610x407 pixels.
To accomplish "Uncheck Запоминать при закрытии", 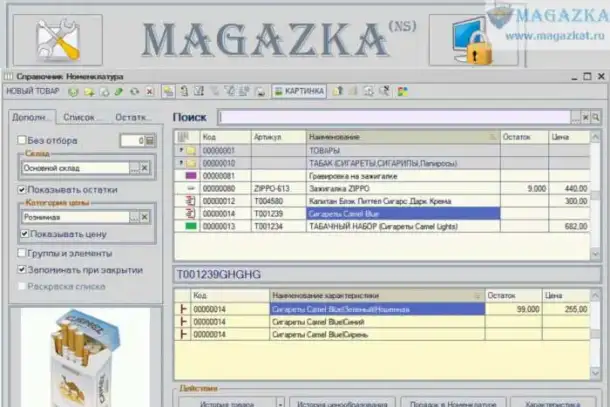I will pos(22,270).
